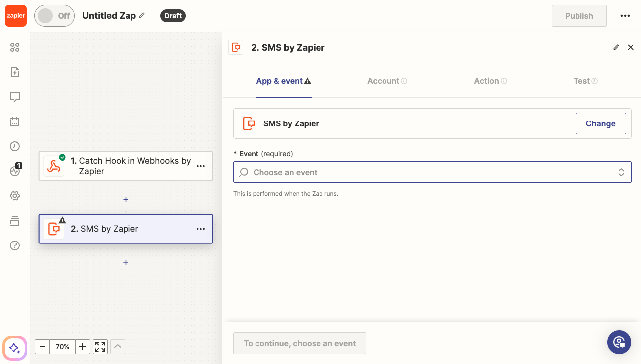Viewport: 641px width, 364px height.
Task: Click the Zapier logo in the top bar
Action: pyautogui.click(x=15, y=16)
